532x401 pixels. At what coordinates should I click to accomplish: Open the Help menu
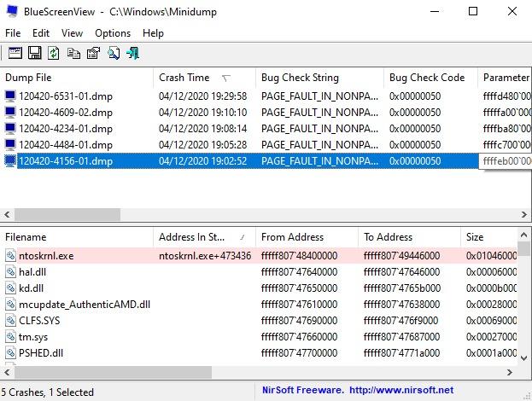[153, 33]
